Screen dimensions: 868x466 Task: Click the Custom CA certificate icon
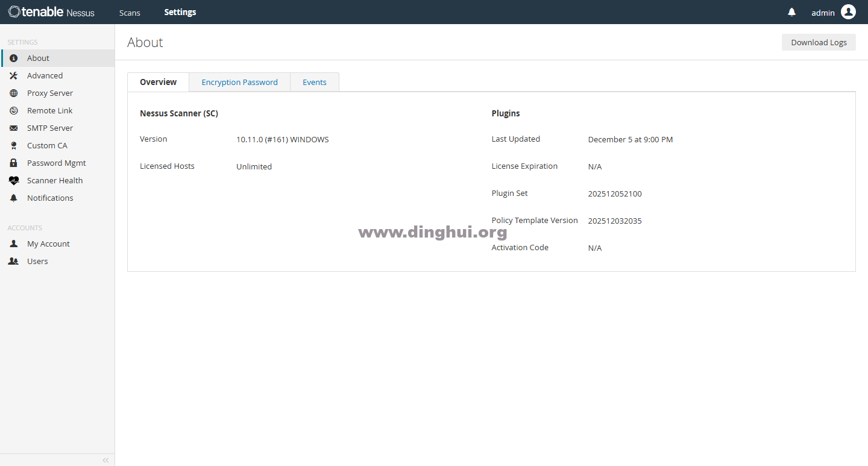coord(13,146)
